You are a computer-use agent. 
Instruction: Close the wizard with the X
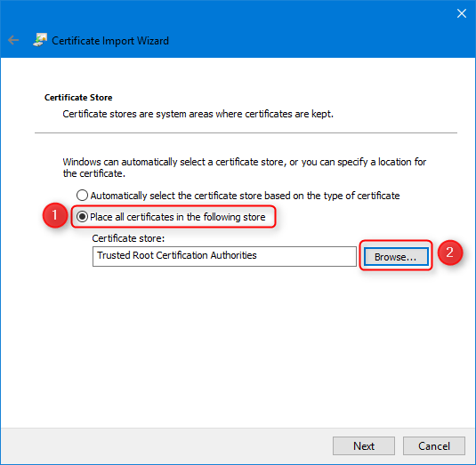tap(462, 13)
